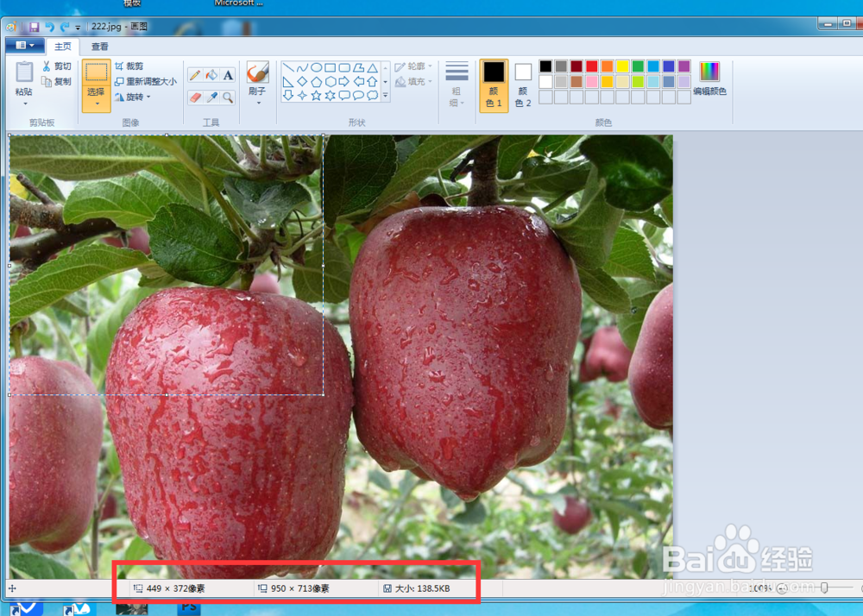Select the Down arrow shape
863x616 pixels.
(288, 95)
